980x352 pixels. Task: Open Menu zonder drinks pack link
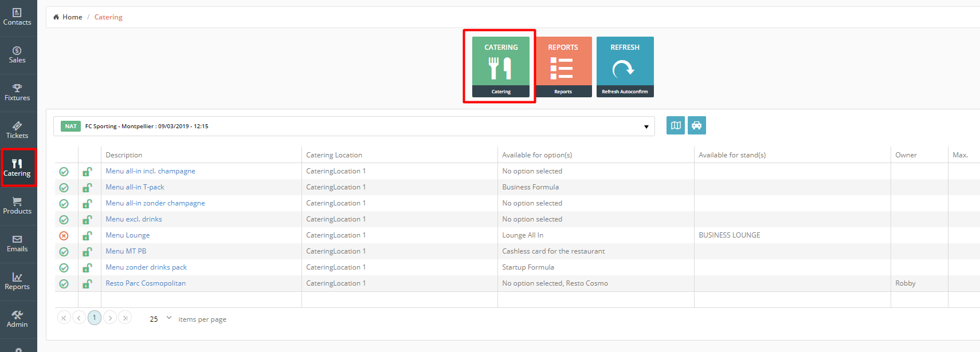[x=146, y=267]
